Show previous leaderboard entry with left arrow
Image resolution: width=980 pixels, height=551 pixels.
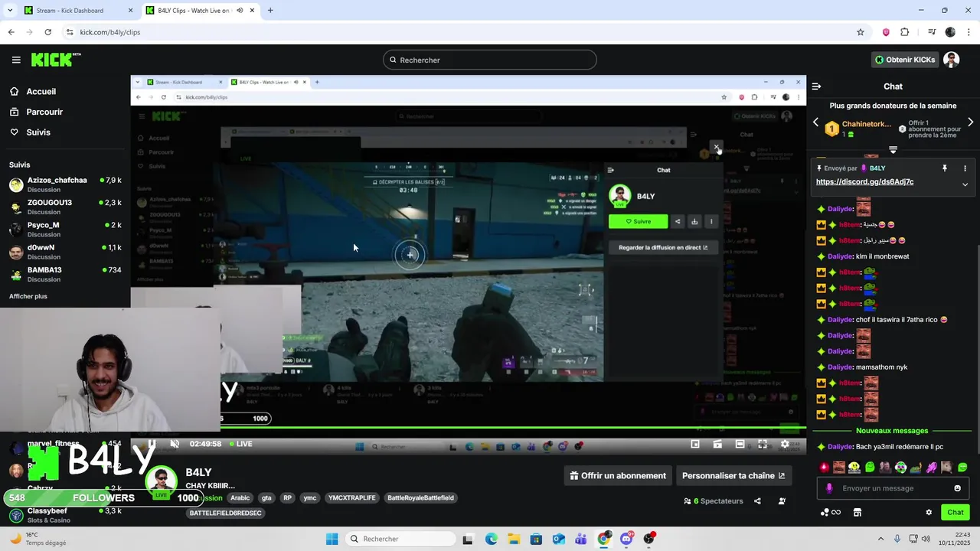[x=815, y=122]
